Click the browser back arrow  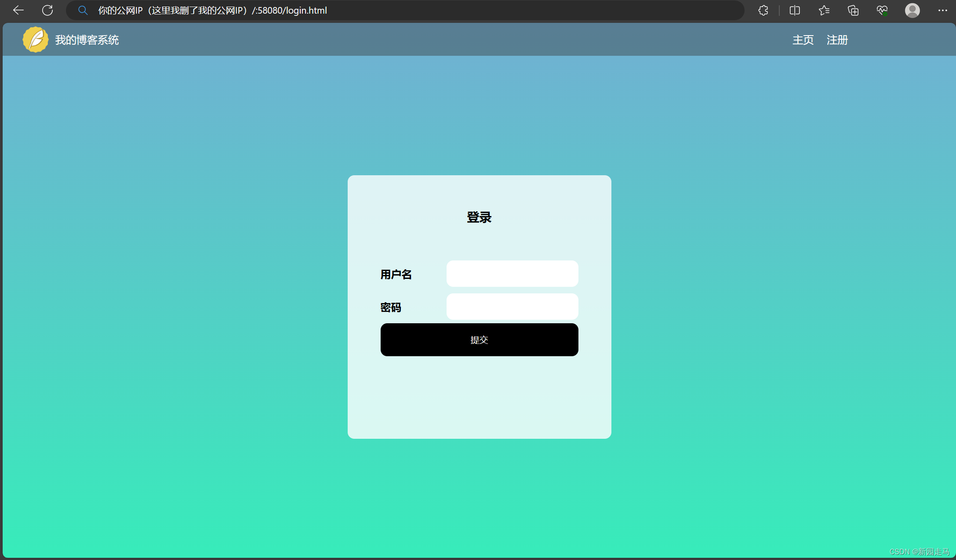[x=18, y=10]
